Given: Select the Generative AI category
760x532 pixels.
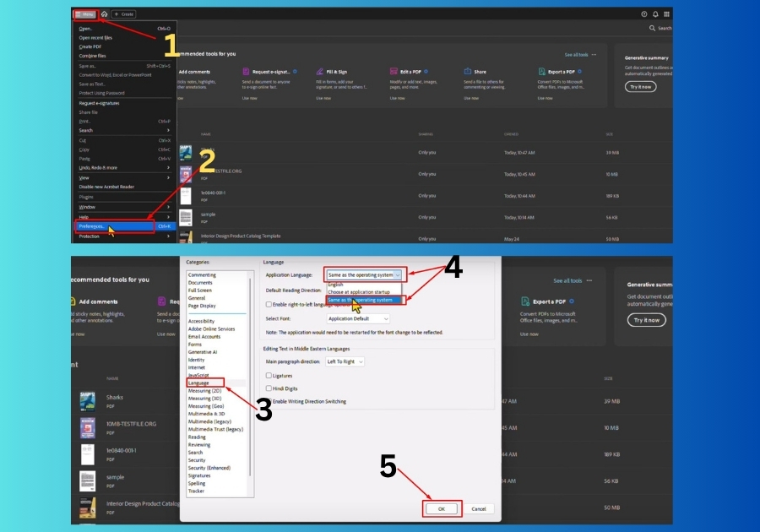Looking at the screenshot, I should click(x=203, y=352).
